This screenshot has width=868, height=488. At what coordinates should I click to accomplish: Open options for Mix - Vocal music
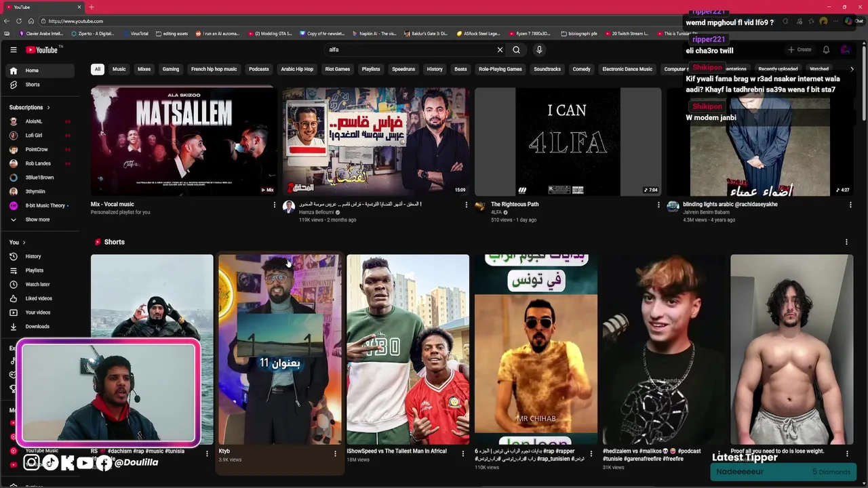(x=274, y=205)
